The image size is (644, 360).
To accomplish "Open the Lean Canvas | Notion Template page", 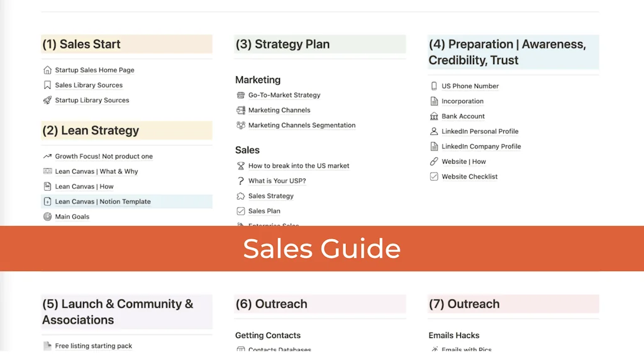I will click(x=103, y=202).
